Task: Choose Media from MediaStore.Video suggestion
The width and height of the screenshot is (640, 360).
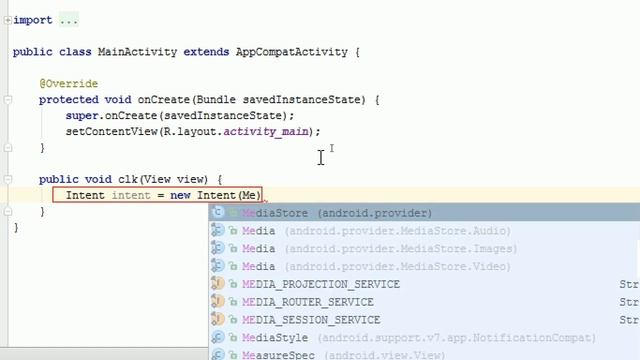Action: (x=424, y=267)
